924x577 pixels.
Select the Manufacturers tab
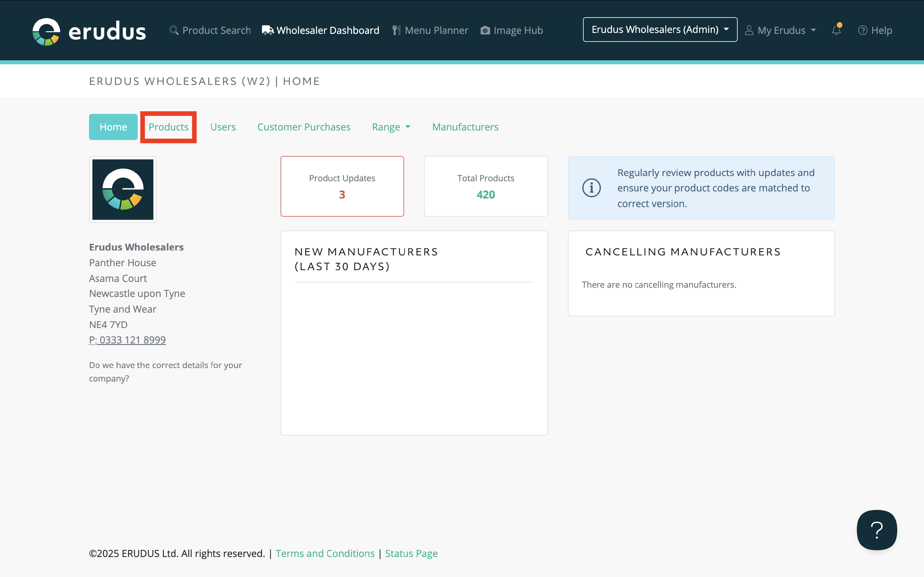click(x=465, y=127)
